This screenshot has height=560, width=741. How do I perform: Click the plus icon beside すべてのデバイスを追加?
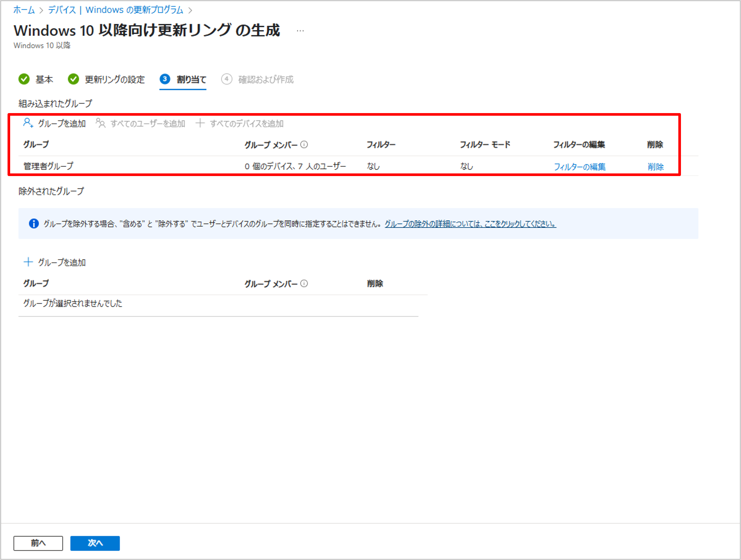(200, 123)
